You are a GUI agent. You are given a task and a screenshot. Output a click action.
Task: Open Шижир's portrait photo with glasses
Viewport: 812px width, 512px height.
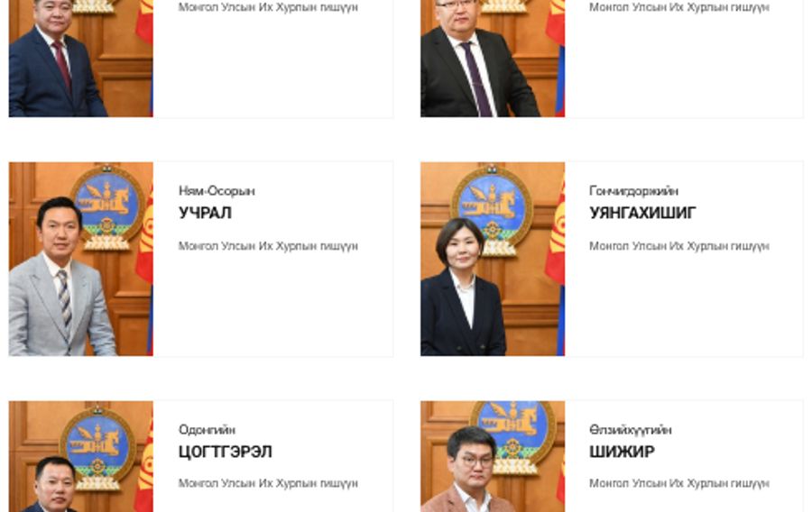click(x=493, y=457)
